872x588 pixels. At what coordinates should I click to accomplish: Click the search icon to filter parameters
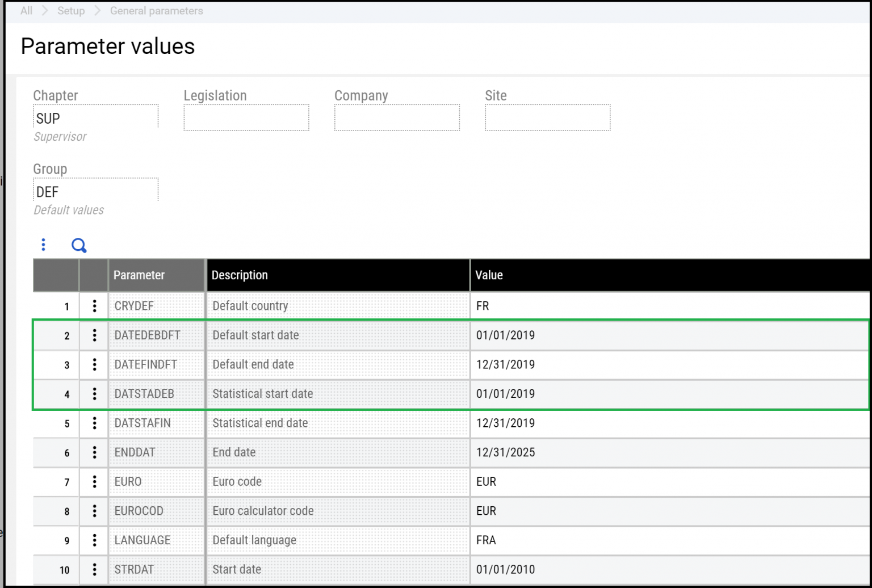point(79,245)
